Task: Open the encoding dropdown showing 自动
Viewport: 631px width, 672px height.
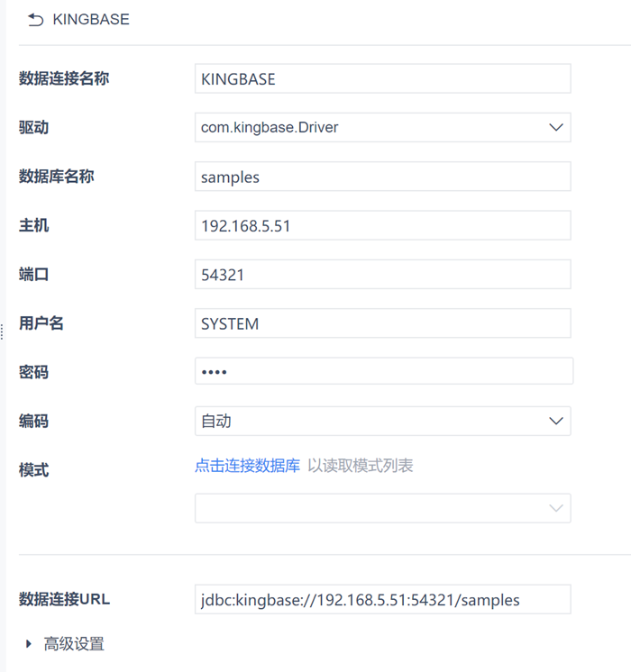Action: (382, 422)
